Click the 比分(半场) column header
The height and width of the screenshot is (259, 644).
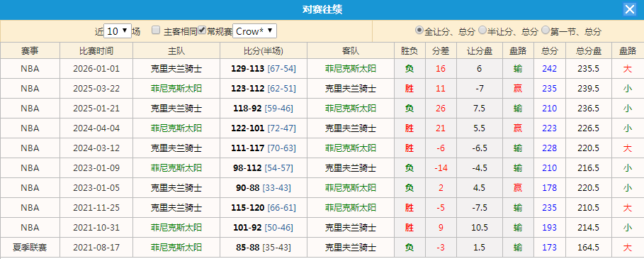[264, 50]
